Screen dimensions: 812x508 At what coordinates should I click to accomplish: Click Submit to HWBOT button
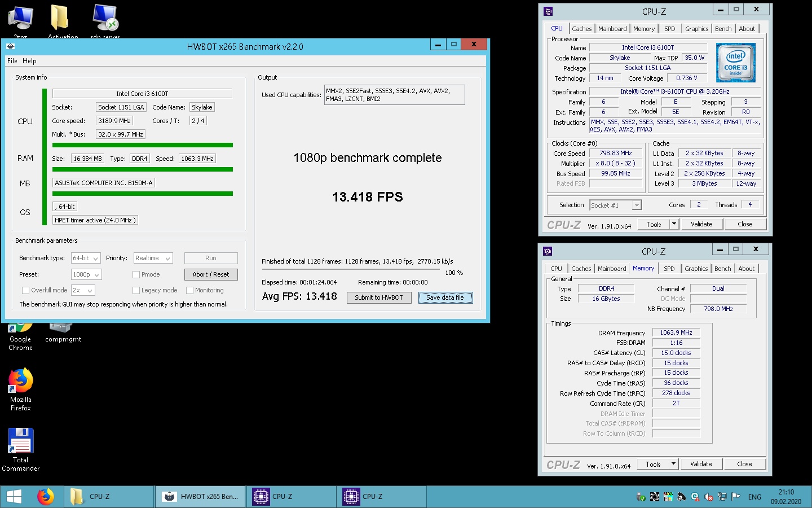[x=379, y=297]
